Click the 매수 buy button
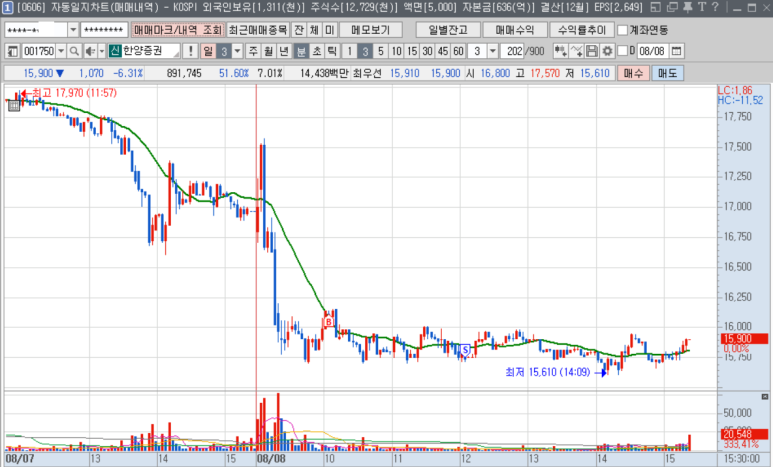 pos(631,73)
